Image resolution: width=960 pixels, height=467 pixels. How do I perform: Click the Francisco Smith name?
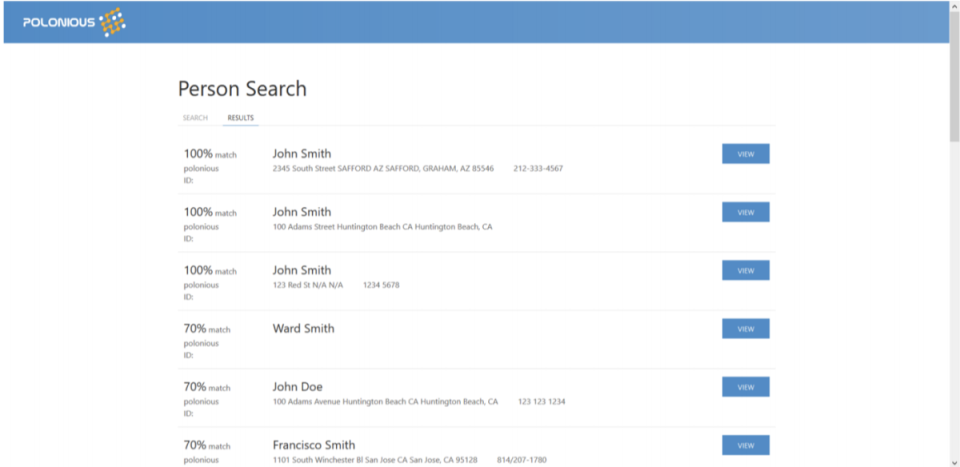pyautogui.click(x=313, y=445)
